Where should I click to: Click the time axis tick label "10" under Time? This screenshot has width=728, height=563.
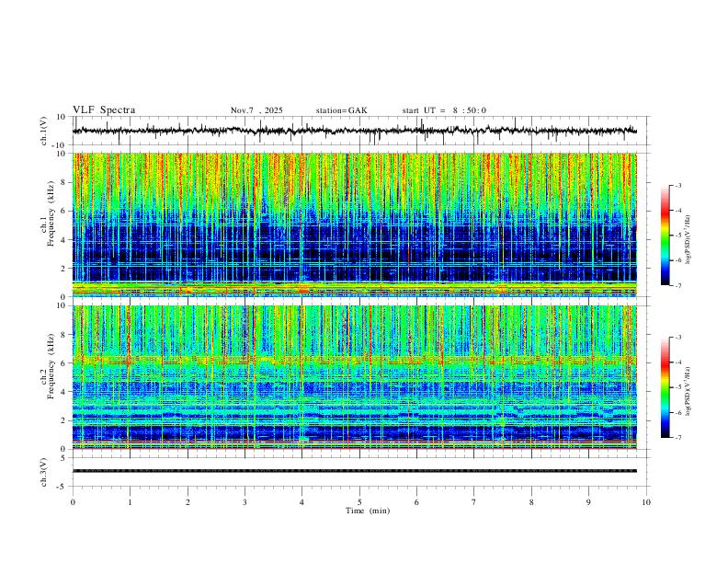coord(646,502)
